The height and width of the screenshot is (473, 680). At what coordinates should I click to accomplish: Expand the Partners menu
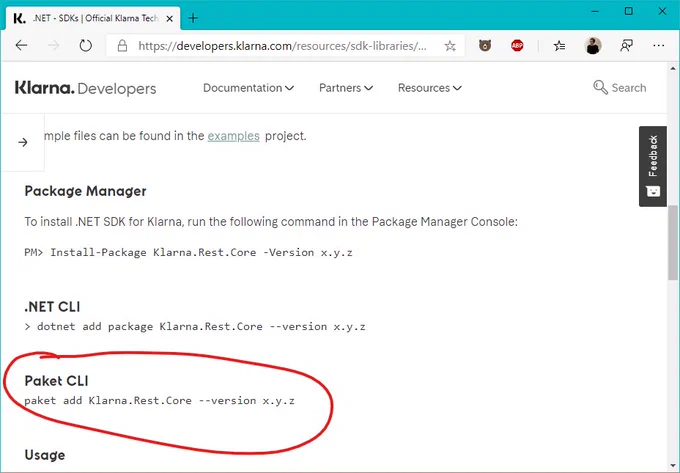pos(346,88)
